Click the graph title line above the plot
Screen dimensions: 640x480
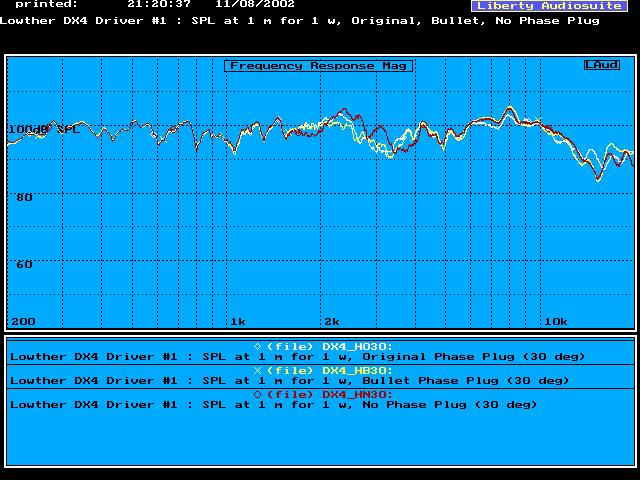[x=300, y=21]
